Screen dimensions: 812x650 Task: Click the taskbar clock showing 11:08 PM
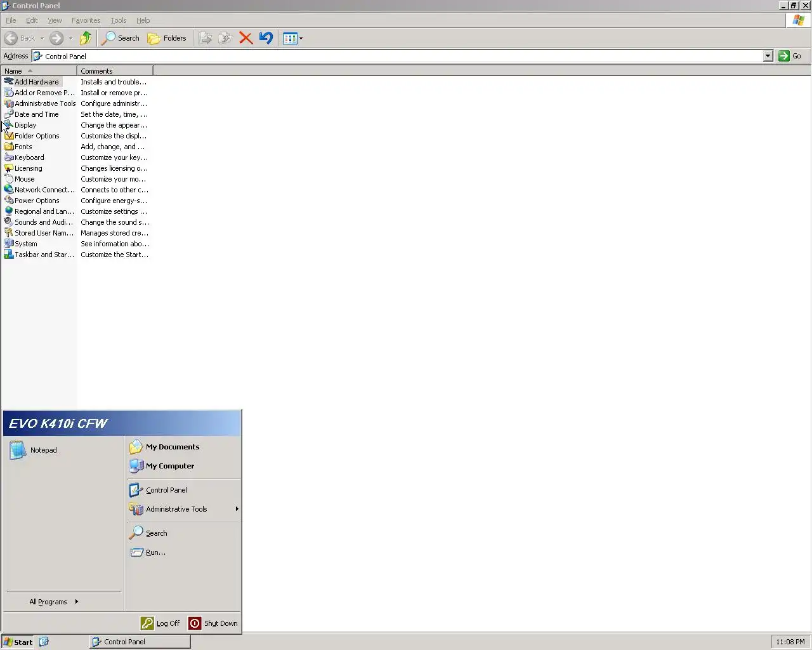point(790,642)
